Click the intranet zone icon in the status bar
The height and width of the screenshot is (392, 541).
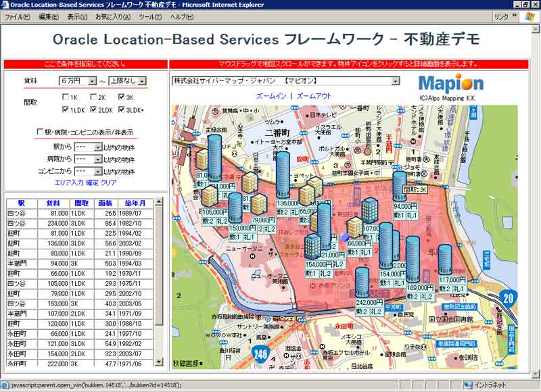pos(468,385)
